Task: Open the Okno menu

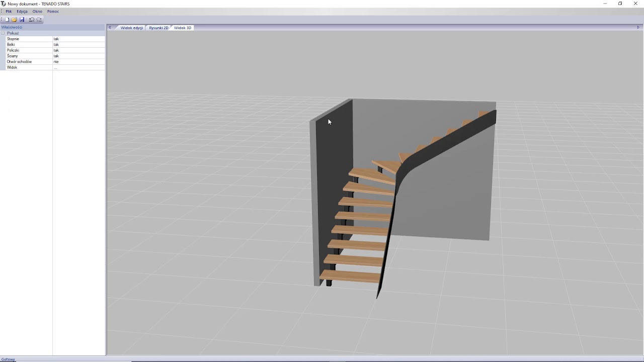Action: click(37, 12)
